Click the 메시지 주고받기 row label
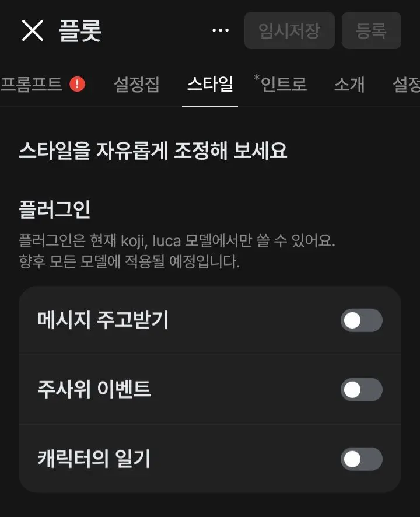The width and height of the screenshot is (420, 517). pos(103,320)
